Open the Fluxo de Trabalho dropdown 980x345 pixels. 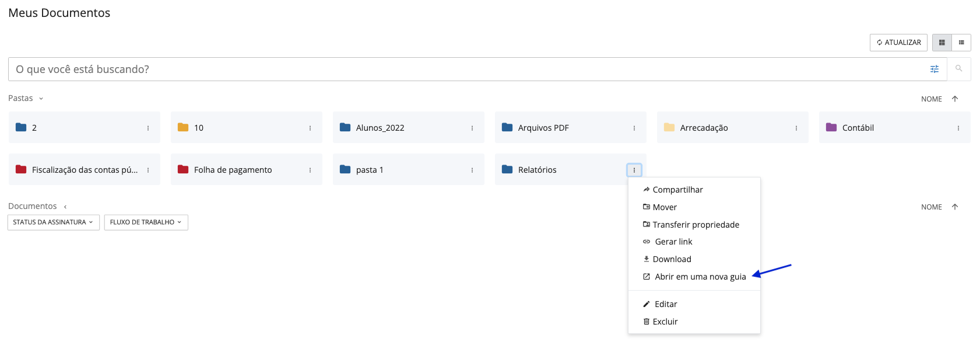click(x=146, y=222)
